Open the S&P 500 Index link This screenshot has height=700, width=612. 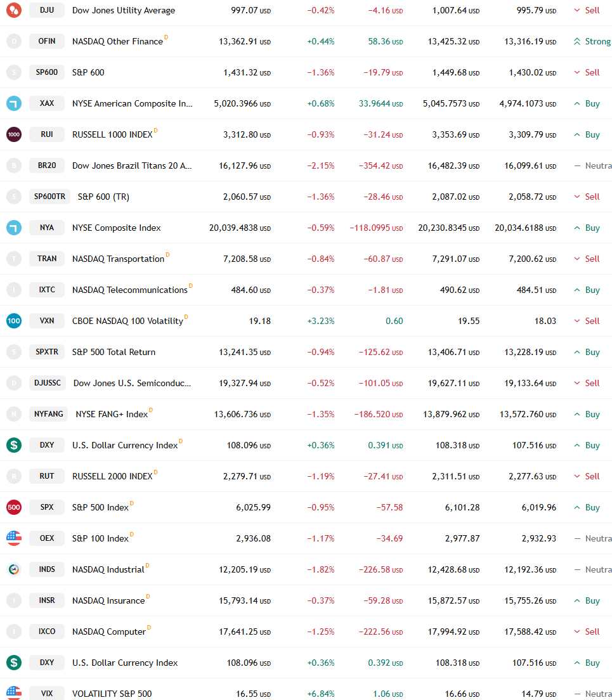coord(100,508)
